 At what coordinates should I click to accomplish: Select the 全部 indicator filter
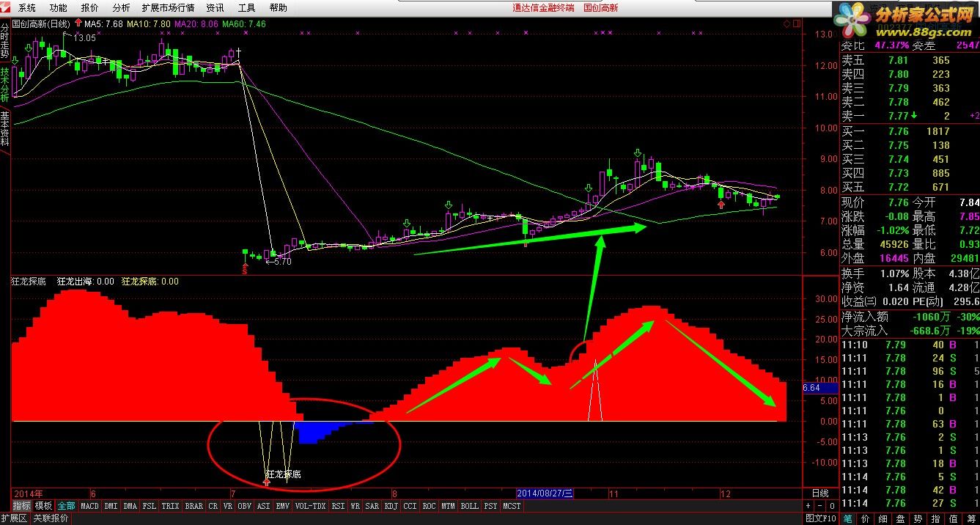click(x=66, y=506)
